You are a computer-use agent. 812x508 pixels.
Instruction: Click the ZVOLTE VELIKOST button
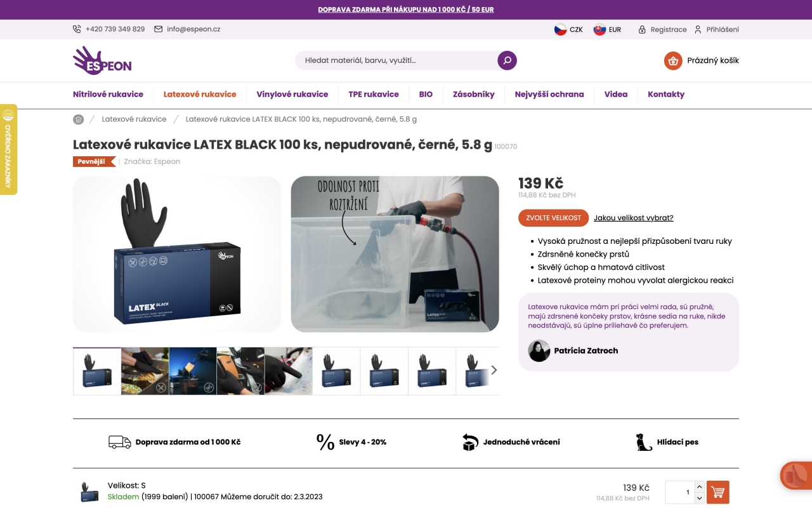[553, 218]
